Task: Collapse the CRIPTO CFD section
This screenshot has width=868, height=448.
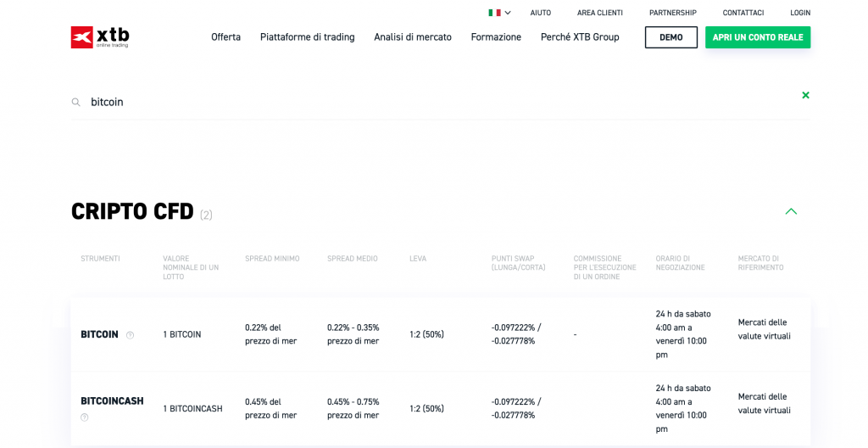Action: click(x=791, y=211)
